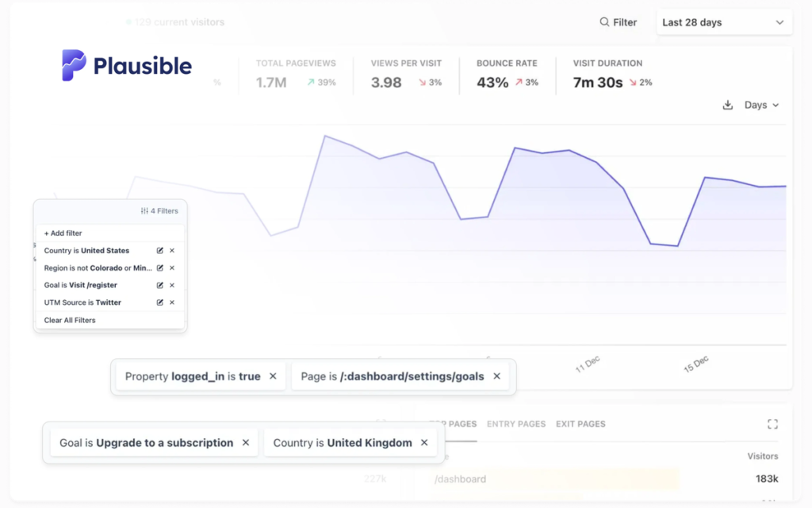Edit the Region is not Colorado filter
The height and width of the screenshot is (508, 812).
pos(160,268)
